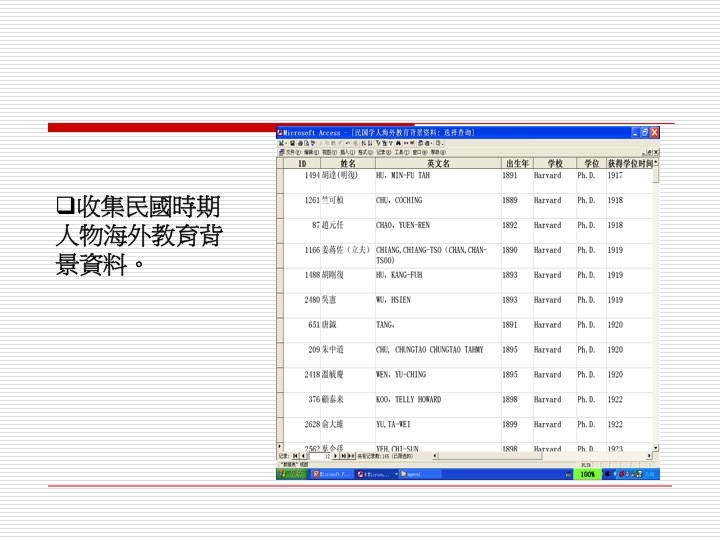Click the vertical scrollbar down arrow
This screenshot has width=720, height=540.
(x=656, y=447)
